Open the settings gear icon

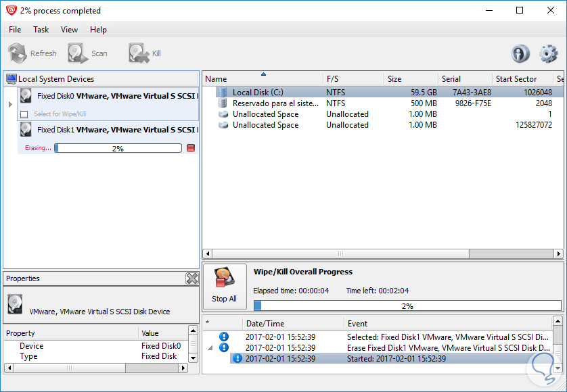point(549,54)
